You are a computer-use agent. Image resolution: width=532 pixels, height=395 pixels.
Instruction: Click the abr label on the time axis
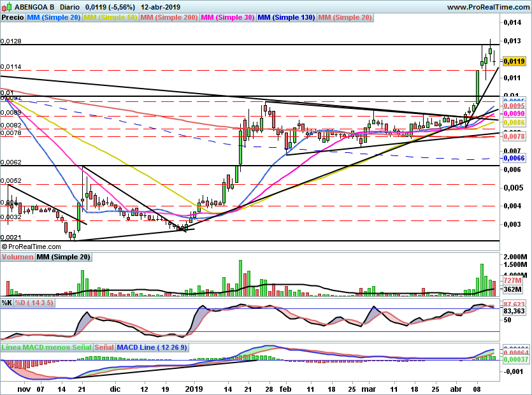(x=456, y=389)
